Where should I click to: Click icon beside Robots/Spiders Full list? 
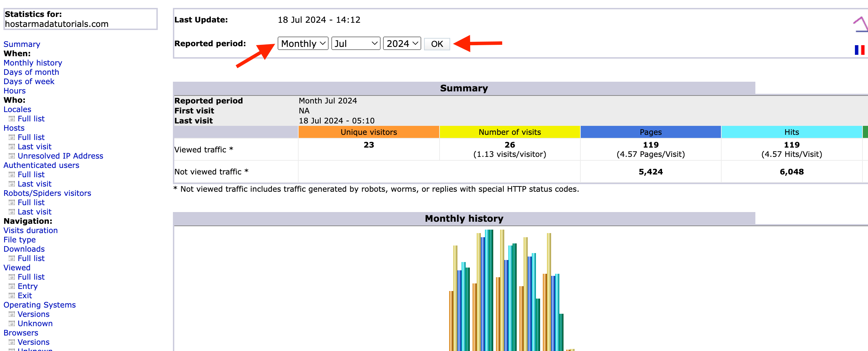pos(12,202)
